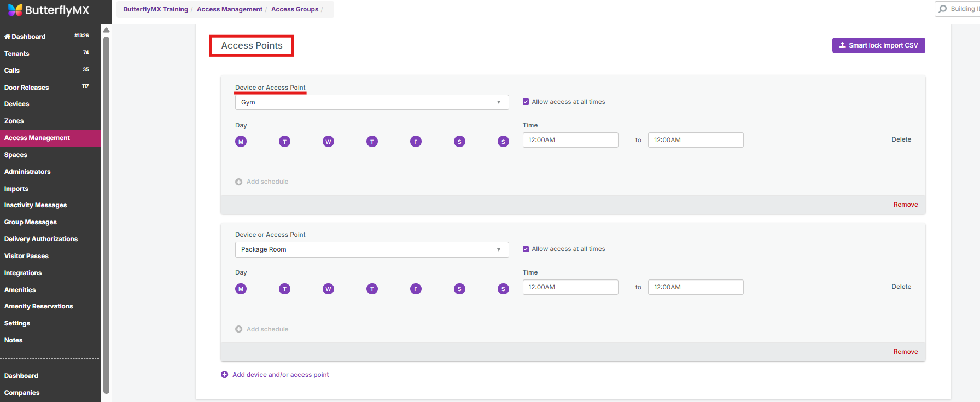Click Package Room schedule end time field

(695, 287)
